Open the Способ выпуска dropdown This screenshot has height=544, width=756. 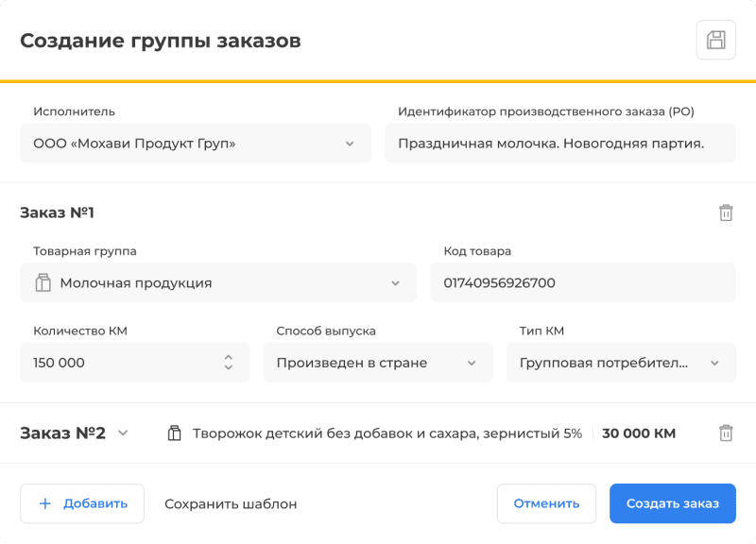tap(474, 362)
